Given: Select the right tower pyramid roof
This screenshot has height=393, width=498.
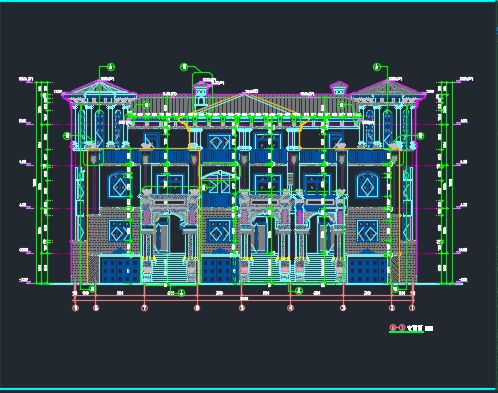Looking at the screenshot, I should pyautogui.click(x=389, y=88).
